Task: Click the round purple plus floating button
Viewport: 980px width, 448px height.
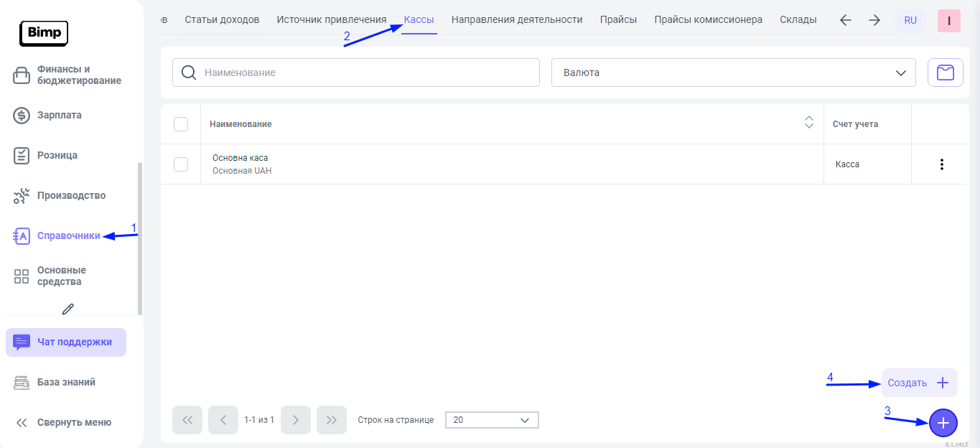Action: click(943, 424)
